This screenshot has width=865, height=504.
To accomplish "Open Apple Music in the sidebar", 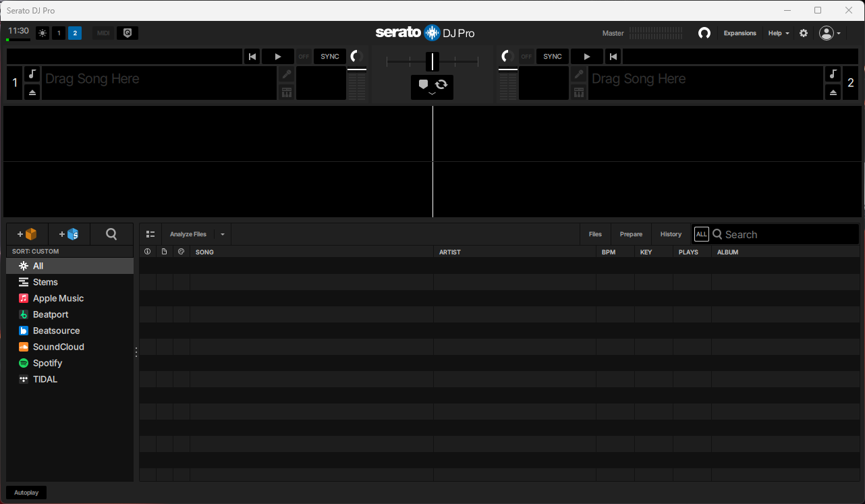I will pos(70,298).
